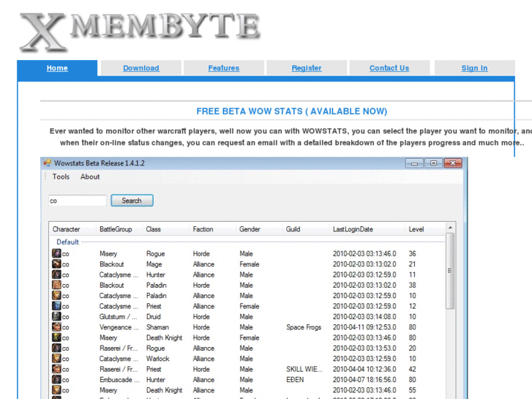Open the Tools menu
This screenshot has width=532, height=399.
(x=61, y=176)
